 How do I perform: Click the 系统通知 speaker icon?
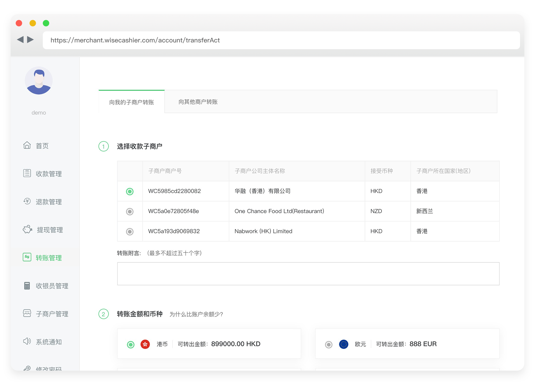click(x=27, y=341)
